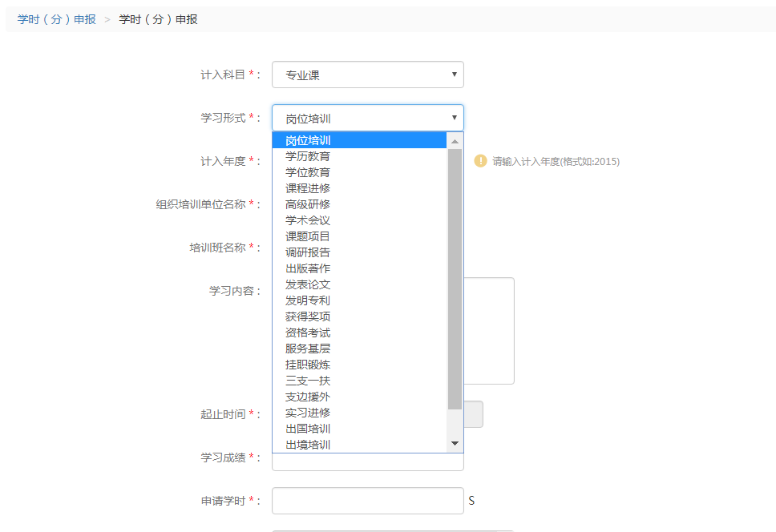
Task: Choose 课题项目 from the list
Action: pos(308,236)
